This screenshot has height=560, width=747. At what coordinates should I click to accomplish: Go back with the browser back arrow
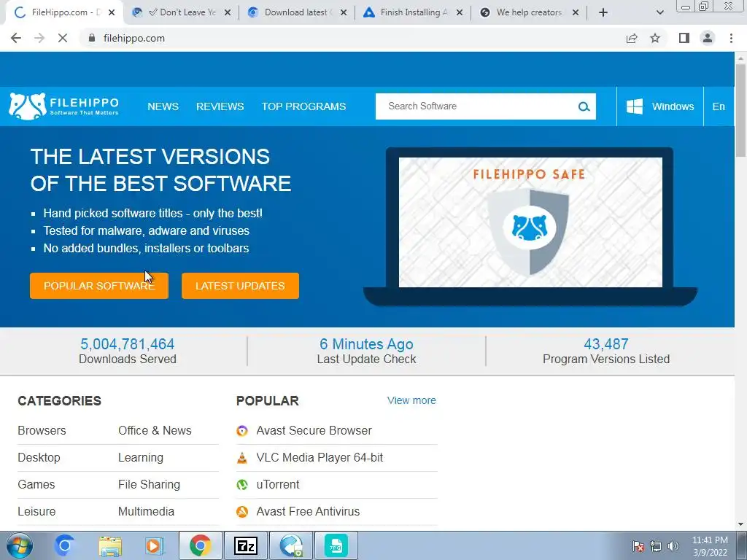coord(16,38)
